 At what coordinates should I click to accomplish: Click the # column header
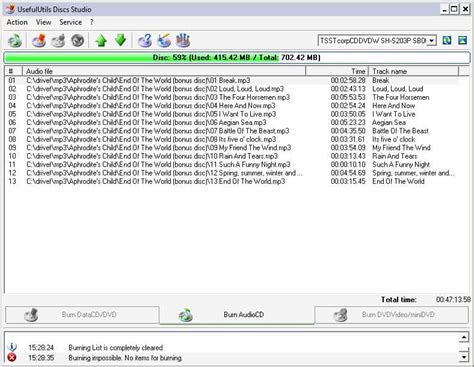13,71
